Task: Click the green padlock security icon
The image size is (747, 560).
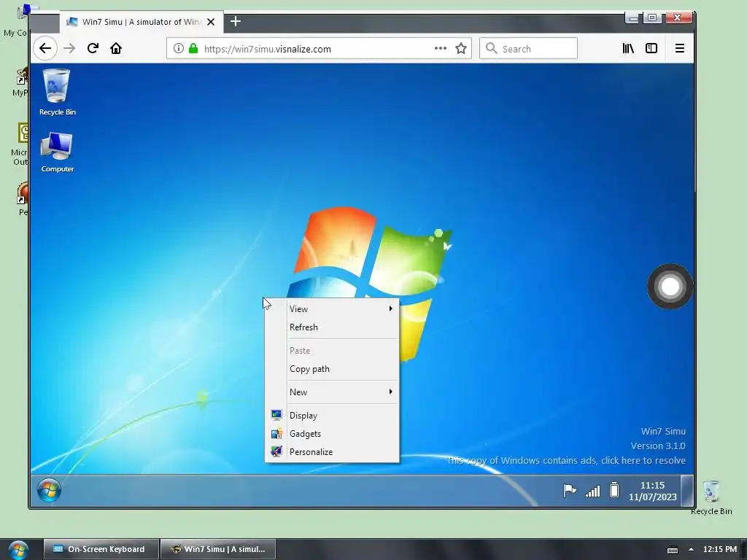Action: [x=193, y=48]
